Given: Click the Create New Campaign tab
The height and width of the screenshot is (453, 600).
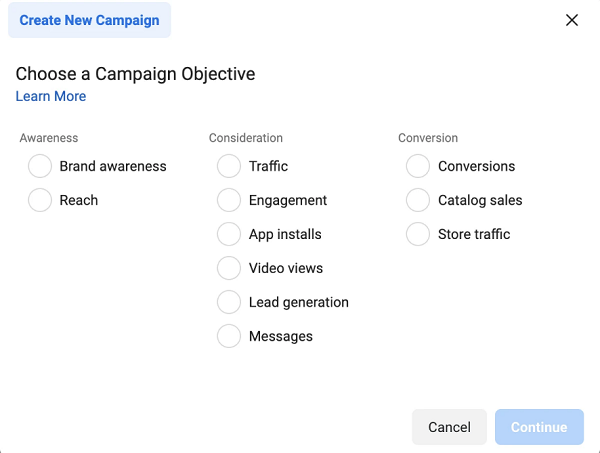Looking at the screenshot, I should coord(90,20).
